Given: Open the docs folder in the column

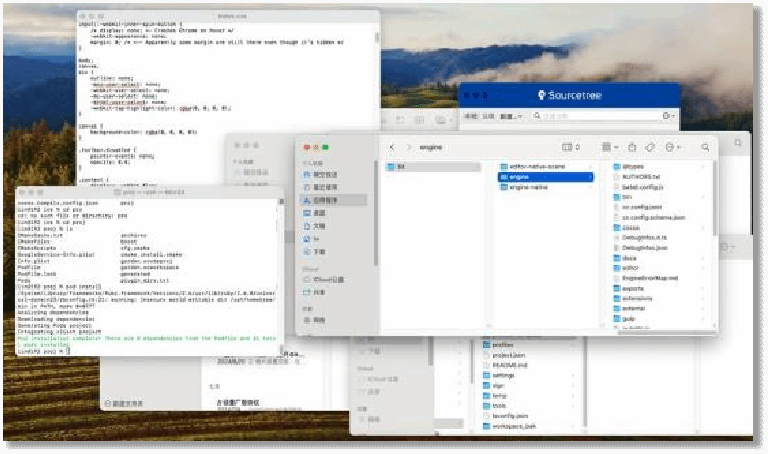Looking at the screenshot, I should tap(630, 258).
